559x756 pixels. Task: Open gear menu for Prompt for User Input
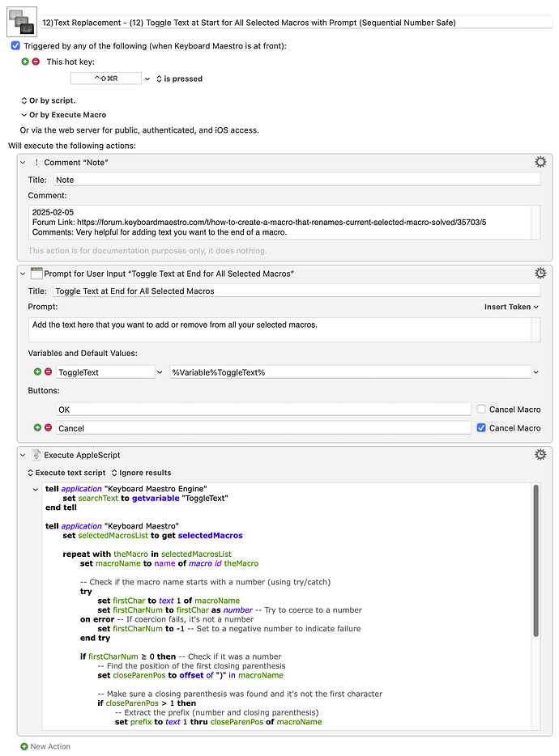(x=540, y=274)
